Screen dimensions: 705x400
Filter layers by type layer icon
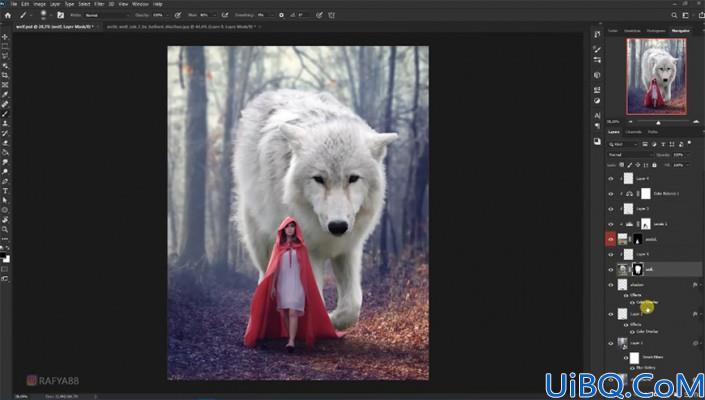click(x=663, y=144)
